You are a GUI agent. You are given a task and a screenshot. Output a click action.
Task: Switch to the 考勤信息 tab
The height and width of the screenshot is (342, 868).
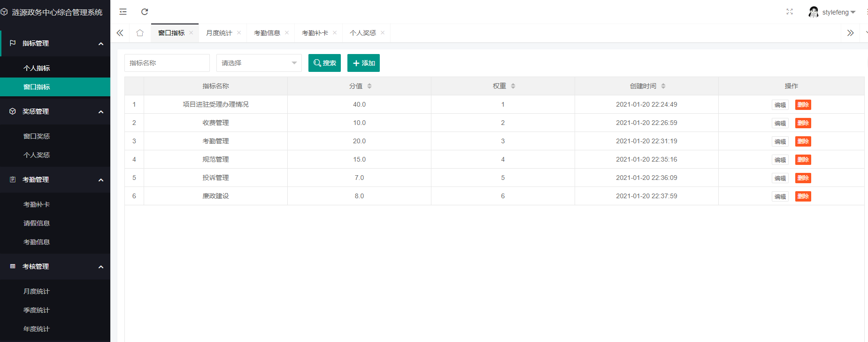267,33
